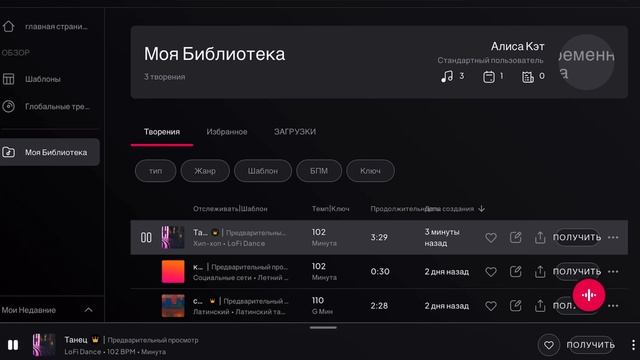Switch to the Творения tab
The image size is (640, 360).
[162, 132]
